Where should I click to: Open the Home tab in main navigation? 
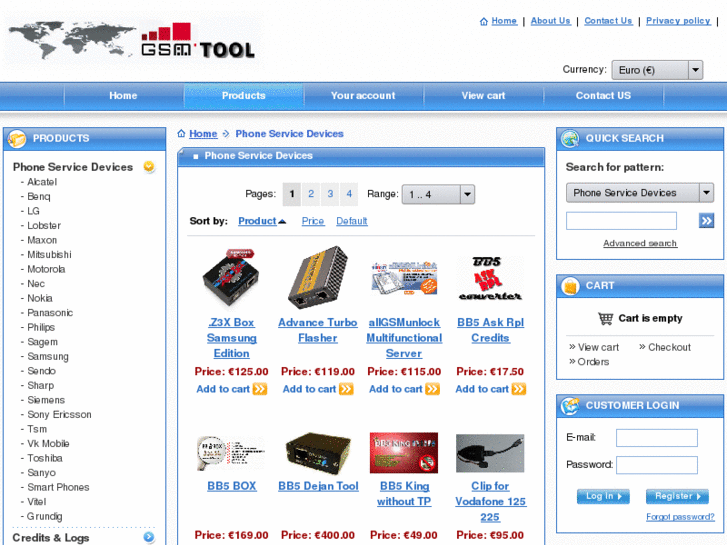tap(123, 96)
